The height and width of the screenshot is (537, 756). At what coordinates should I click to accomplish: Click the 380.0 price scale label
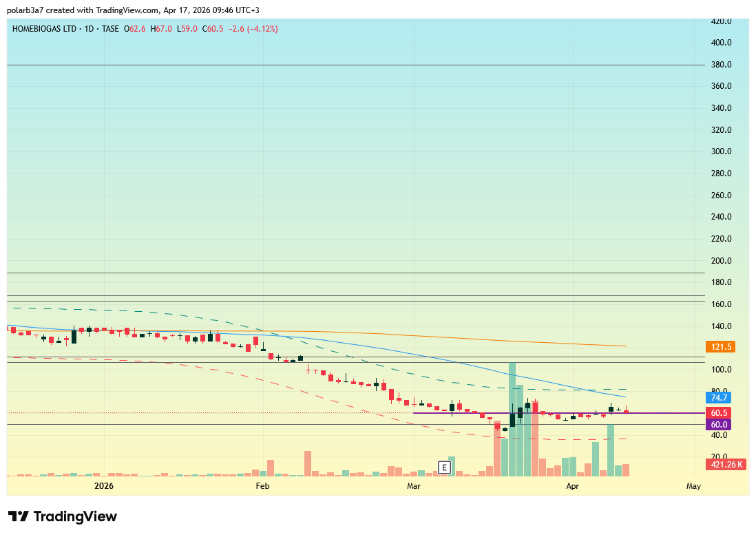coord(722,65)
